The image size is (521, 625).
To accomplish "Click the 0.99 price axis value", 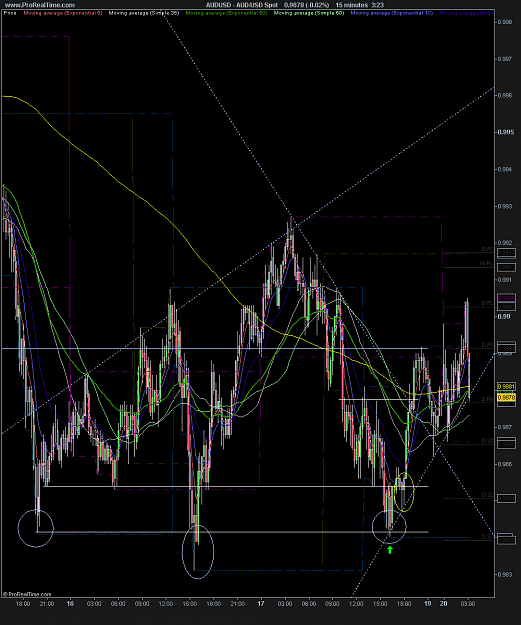I will (503, 316).
